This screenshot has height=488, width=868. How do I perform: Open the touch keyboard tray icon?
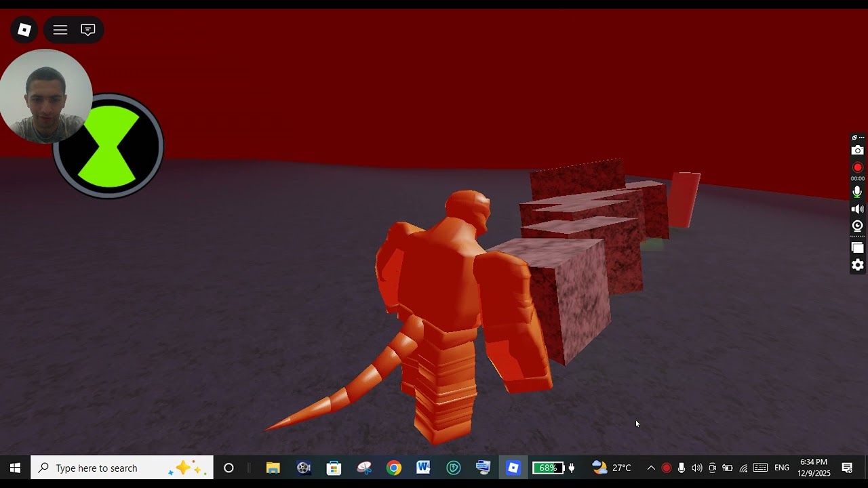(760, 468)
